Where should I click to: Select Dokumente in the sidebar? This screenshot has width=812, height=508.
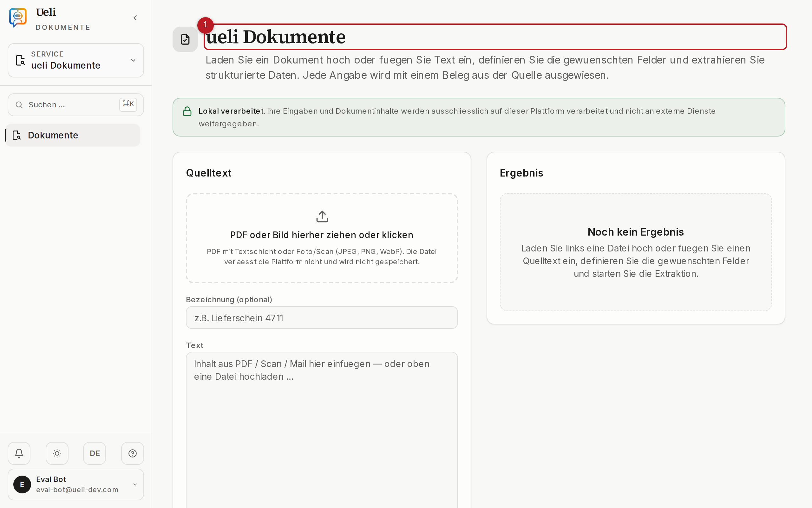[73, 135]
